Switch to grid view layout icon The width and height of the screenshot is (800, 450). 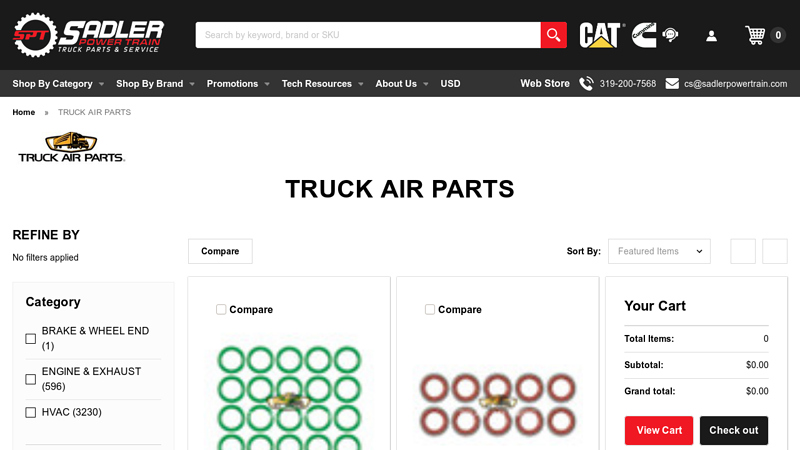click(743, 251)
